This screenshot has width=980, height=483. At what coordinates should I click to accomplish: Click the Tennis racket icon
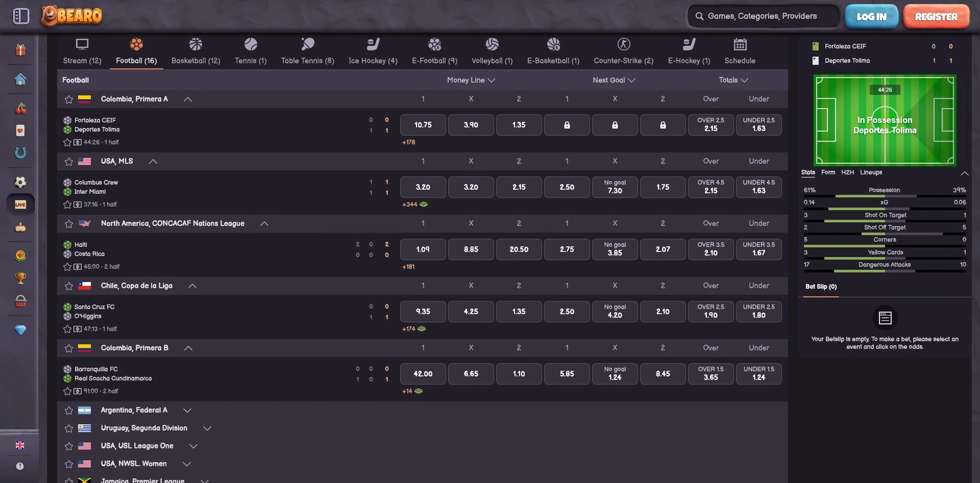pyautogui.click(x=251, y=44)
